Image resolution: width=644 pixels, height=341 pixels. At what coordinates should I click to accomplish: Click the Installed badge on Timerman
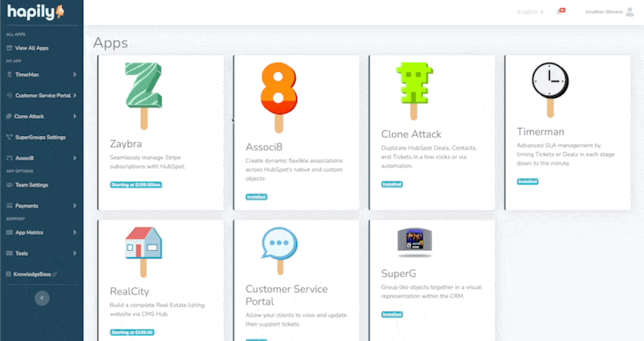pyautogui.click(x=527, y=182)
